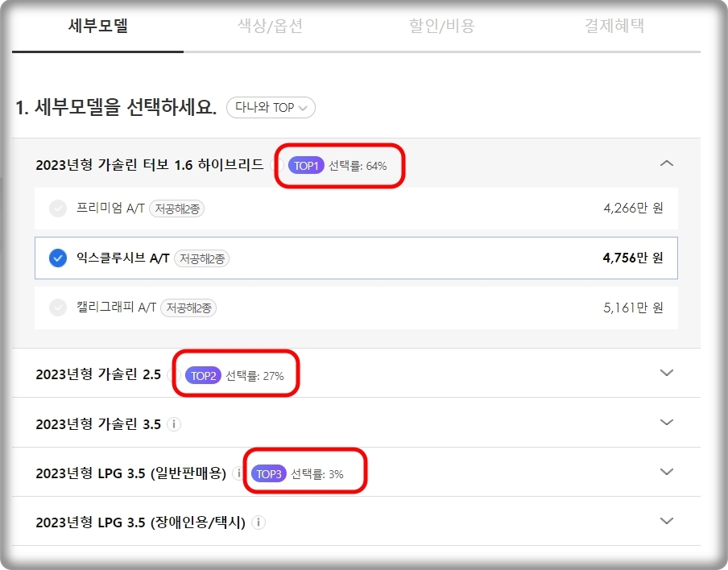Click 저공해2종 tag on 익스클루시브 A/T
Screen dimensions: 728x570
(201, 258)
